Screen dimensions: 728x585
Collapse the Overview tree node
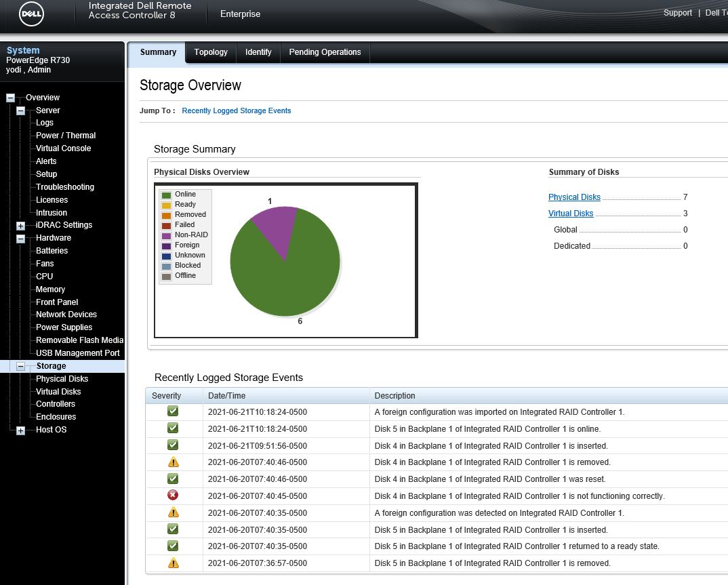(x=10, y=98)
